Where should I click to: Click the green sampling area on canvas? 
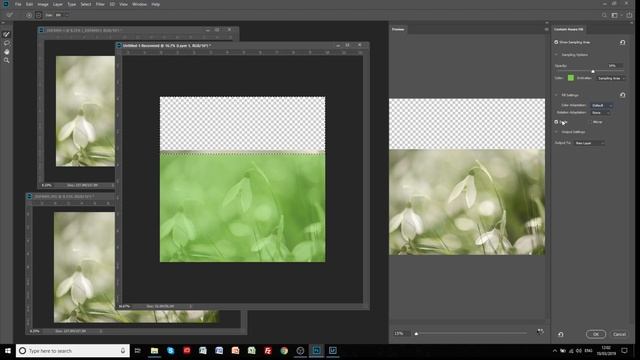coord(242,207)
